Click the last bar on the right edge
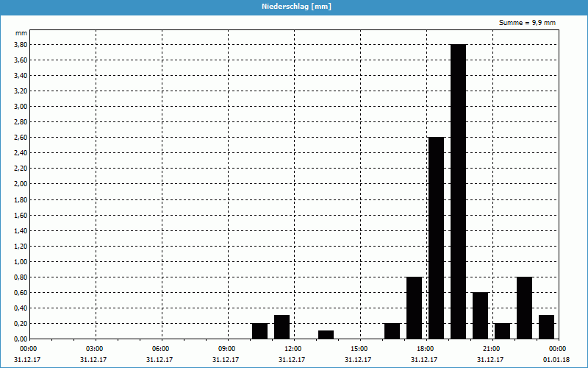Screen dimensions: 588x368 [546, 328]
